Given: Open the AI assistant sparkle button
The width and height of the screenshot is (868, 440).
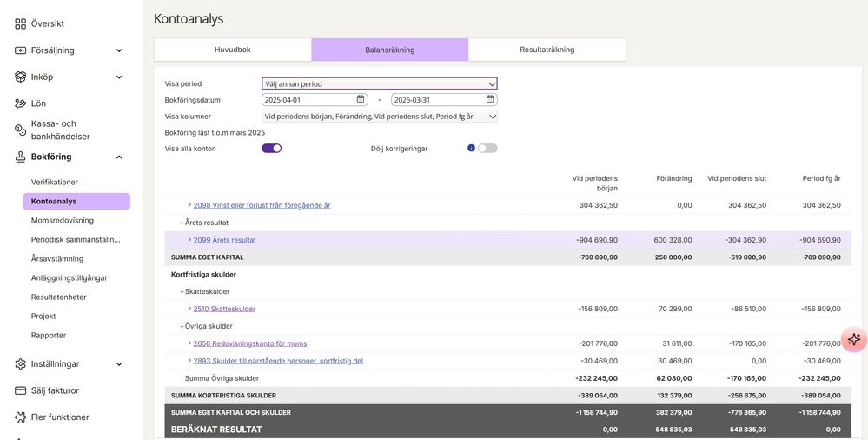Looking at the screenshot, I should click(853, 339).
